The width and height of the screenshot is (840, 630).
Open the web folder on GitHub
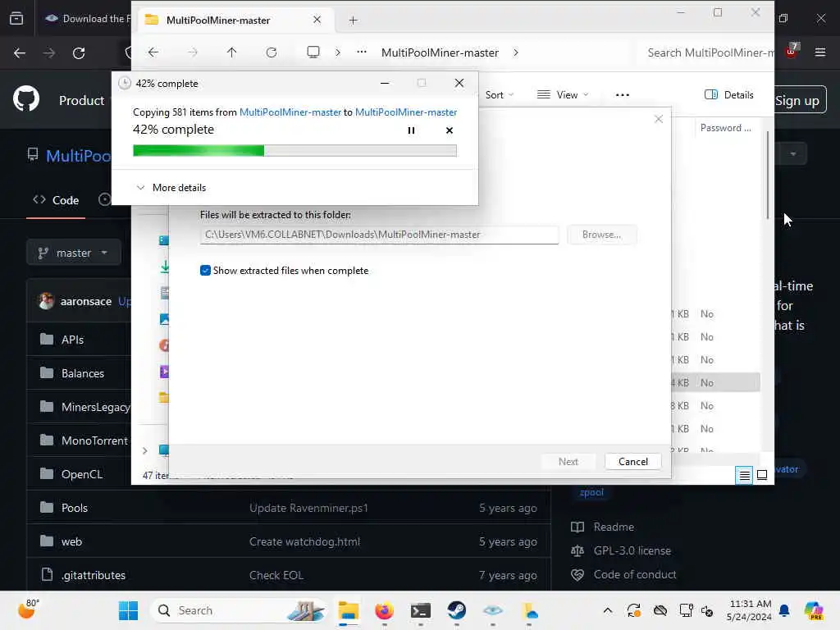(x=71, y=541)
